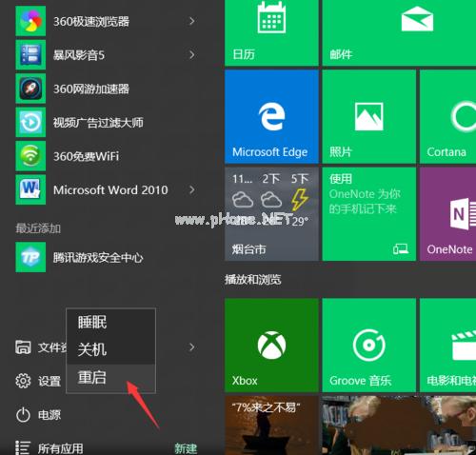The height and width of the screenshot is (455, 476).
Task: Launch the Microsoft Edge tile
Action: click(x=271, y=116)
